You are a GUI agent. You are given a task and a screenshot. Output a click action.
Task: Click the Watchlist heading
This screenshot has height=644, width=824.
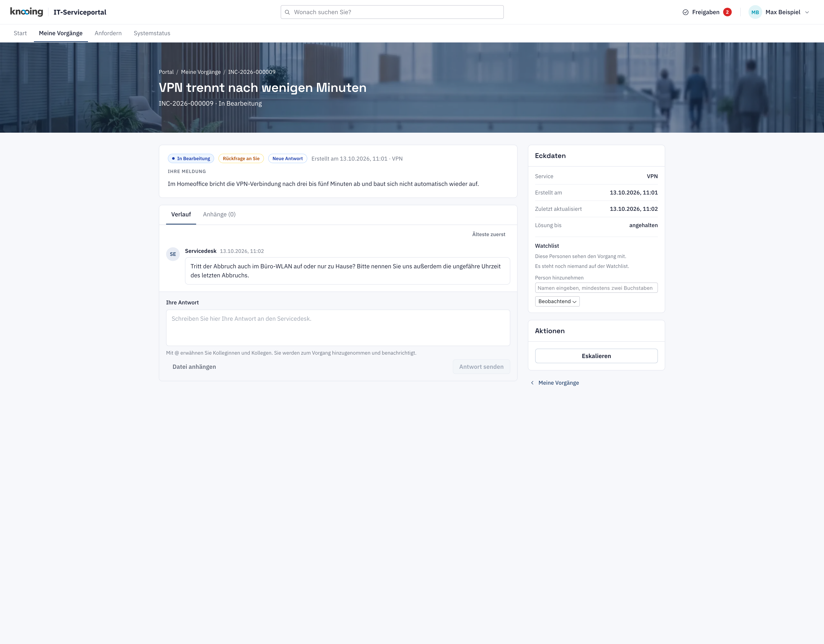(x=547, y=246)
